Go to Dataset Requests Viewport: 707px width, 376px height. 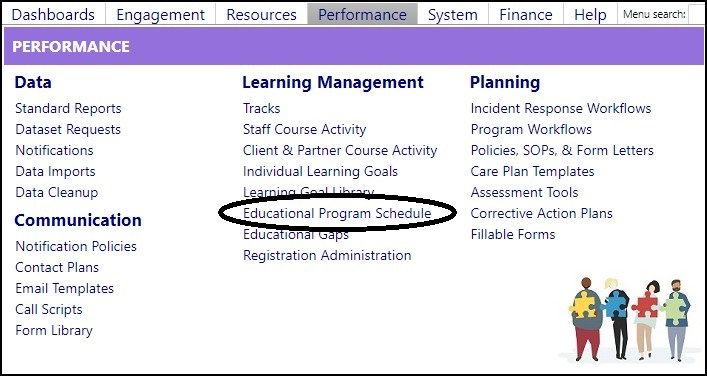68,129
